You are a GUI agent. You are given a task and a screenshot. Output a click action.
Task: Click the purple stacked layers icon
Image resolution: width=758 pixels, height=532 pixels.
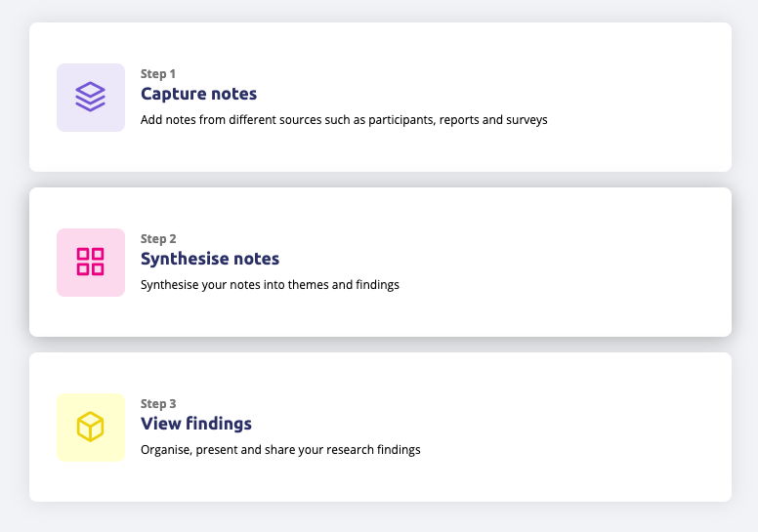pos(91,97)
